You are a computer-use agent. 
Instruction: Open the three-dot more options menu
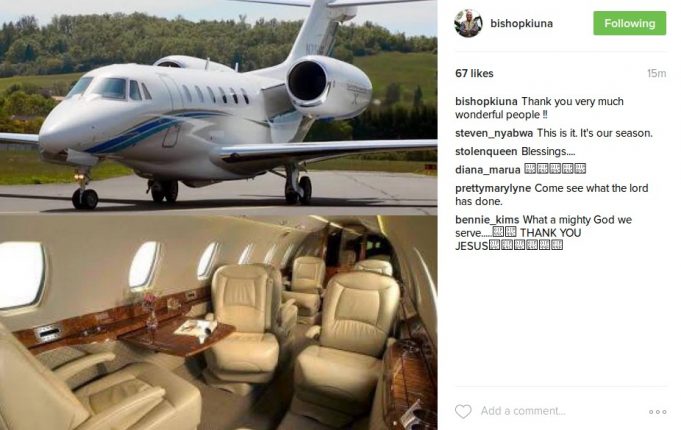coord(658,412)
